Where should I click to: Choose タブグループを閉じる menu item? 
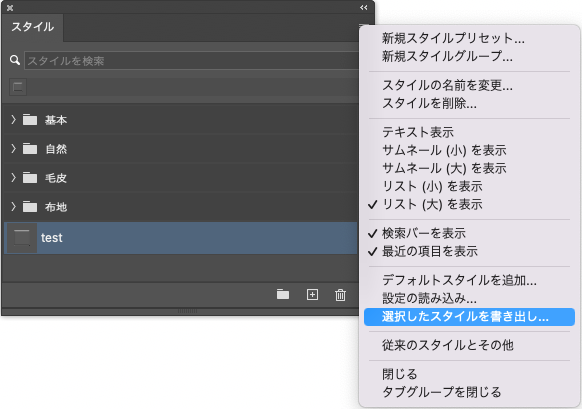pos(442,392)
